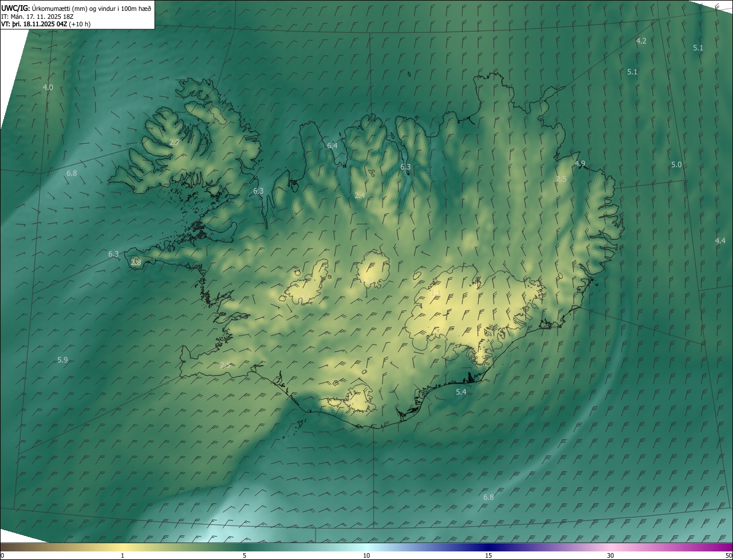Click the colorbar tick label 30

(610, 556)
